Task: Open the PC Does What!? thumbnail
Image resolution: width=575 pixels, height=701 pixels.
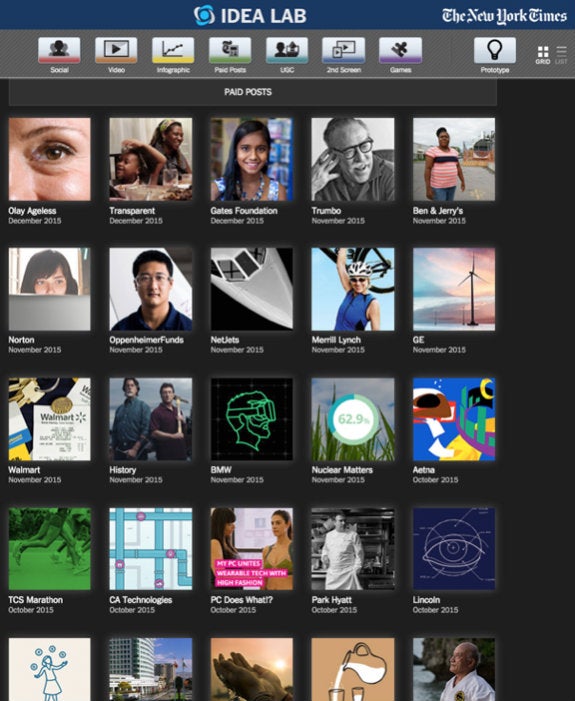Action: click(252, 549)
